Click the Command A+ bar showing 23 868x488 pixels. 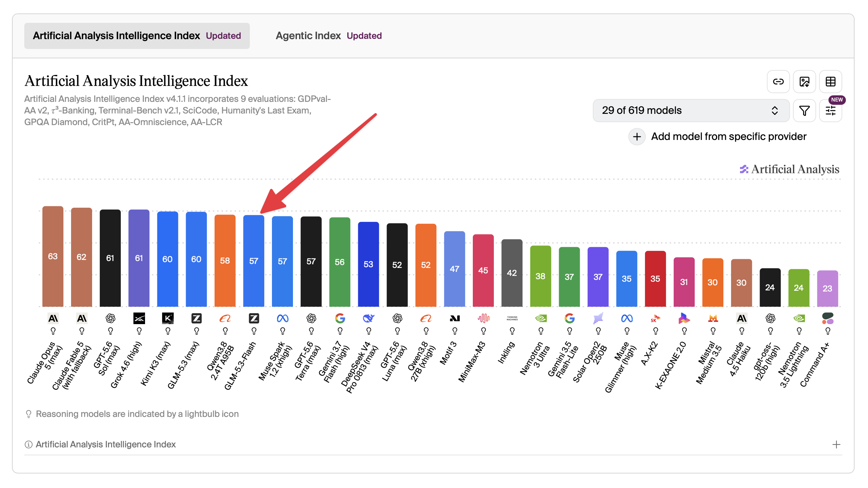point(828,289)
